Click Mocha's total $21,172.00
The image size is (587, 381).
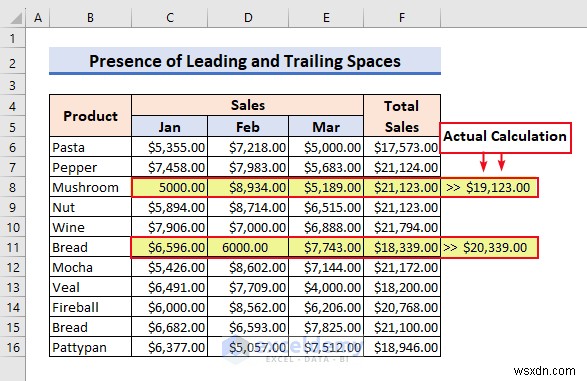coord(402,267)
